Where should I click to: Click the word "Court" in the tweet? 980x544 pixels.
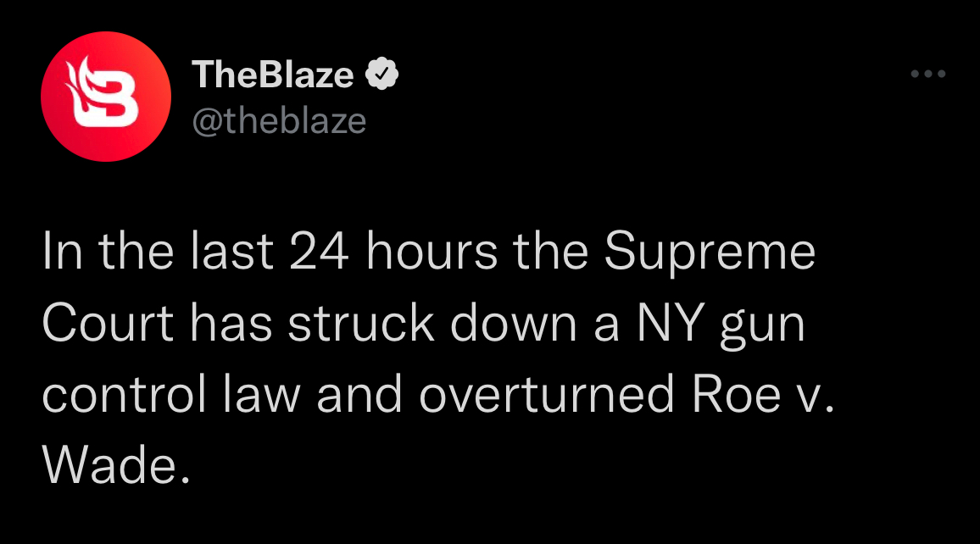(108, 323)
